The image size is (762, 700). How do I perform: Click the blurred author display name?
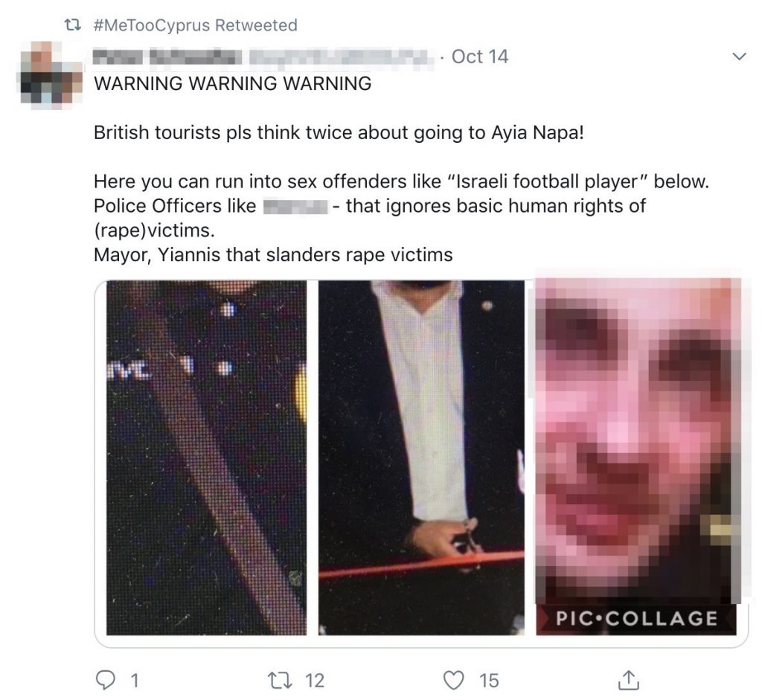[167, 57]
